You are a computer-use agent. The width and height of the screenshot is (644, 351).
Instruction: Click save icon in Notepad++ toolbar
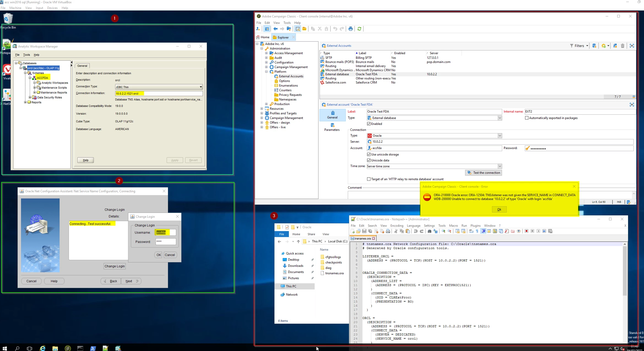coord(364,231)
